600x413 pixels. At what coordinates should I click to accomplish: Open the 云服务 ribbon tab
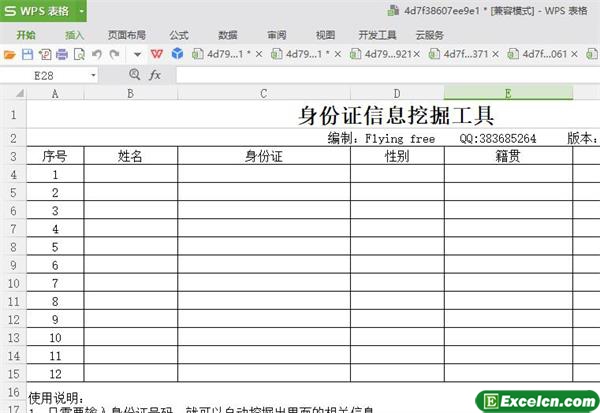tap(429, 35)
